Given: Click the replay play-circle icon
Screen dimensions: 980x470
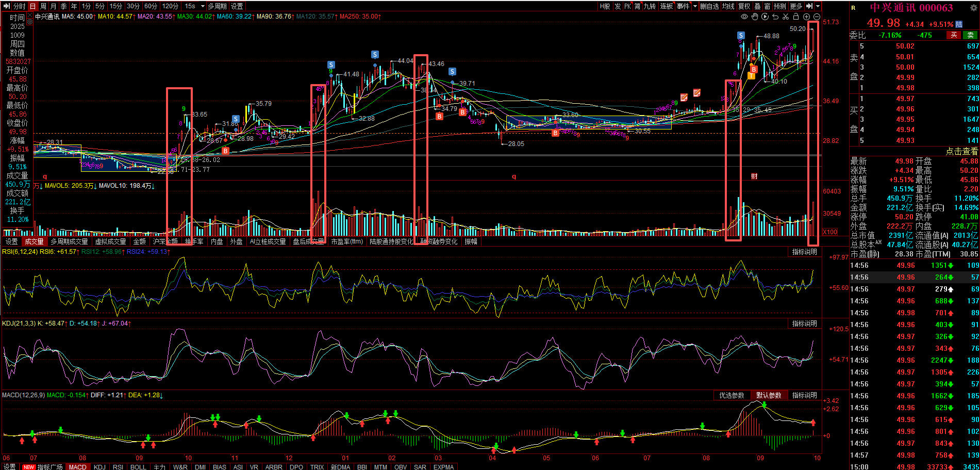Looking at the screenshot, I should (x=765, y=17).
